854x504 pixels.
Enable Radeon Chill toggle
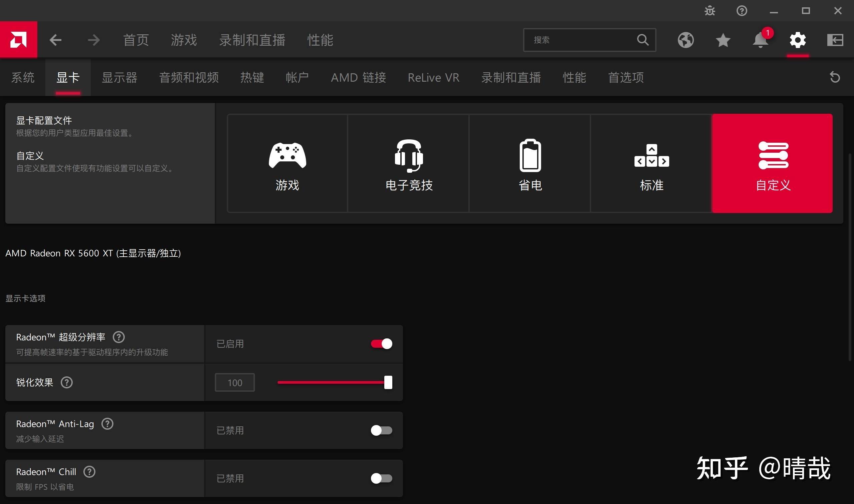381,478
